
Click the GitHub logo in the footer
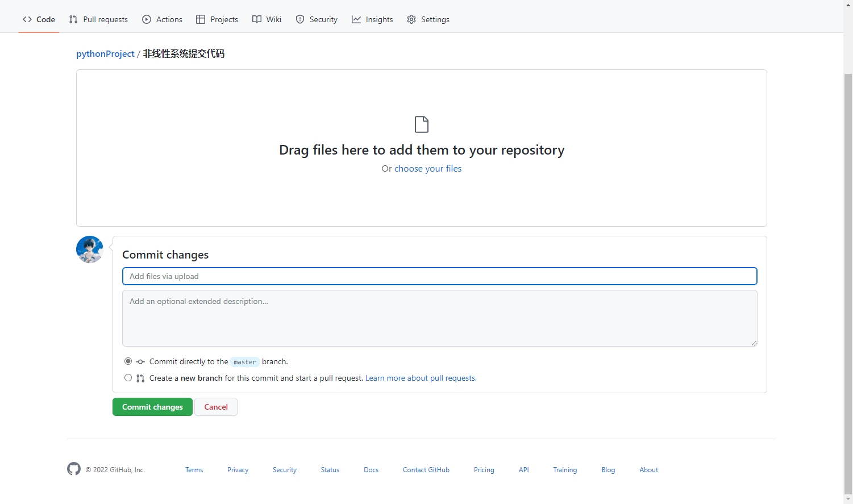tap(74, 469)
